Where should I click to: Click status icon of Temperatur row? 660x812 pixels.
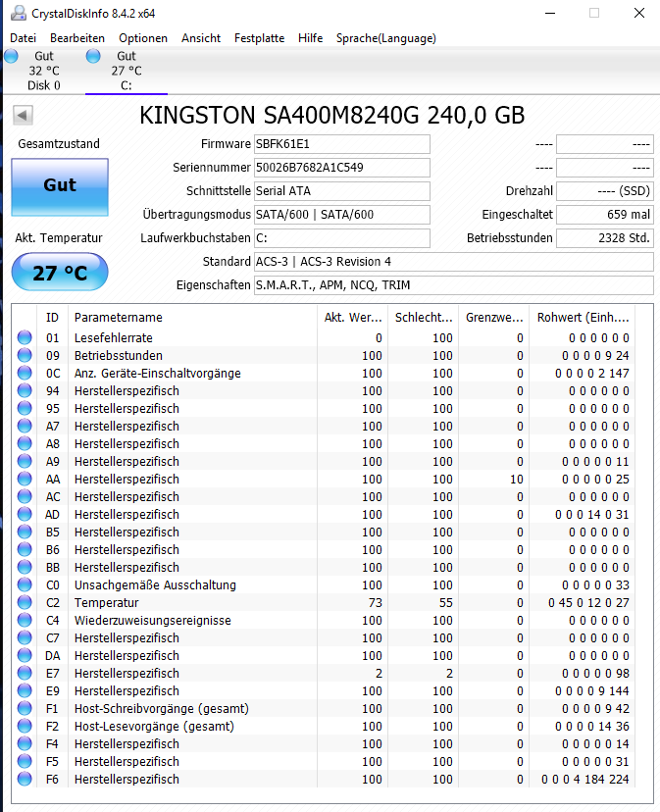[25, 602]
